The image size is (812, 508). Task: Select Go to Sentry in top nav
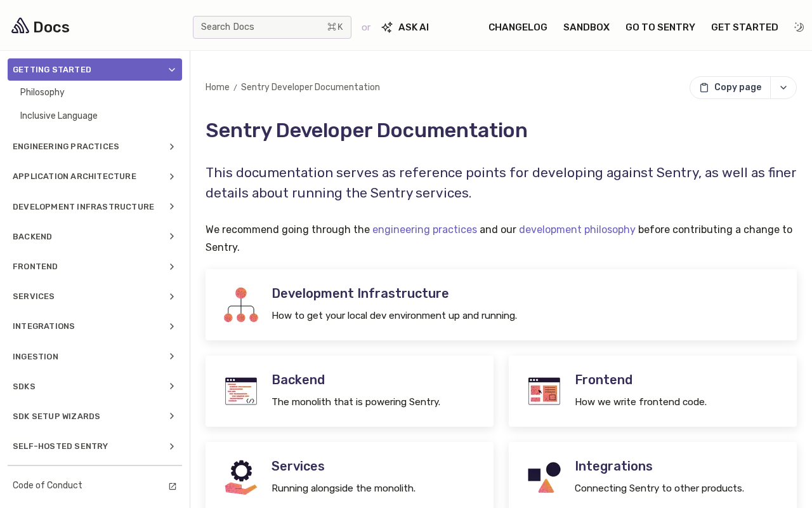(660, 27)
